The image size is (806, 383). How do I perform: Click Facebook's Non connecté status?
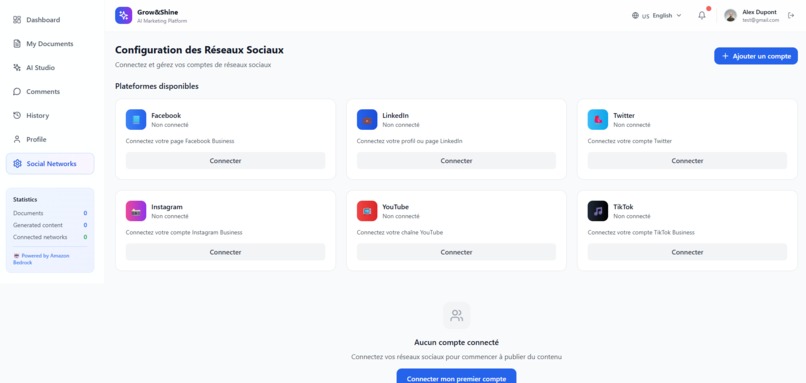(170, 125)
